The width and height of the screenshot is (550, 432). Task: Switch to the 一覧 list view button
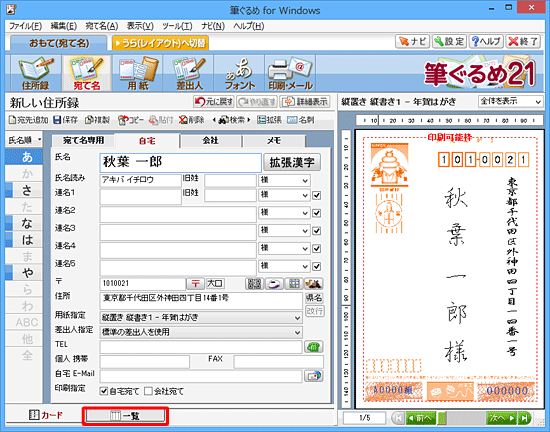point(125,416)
